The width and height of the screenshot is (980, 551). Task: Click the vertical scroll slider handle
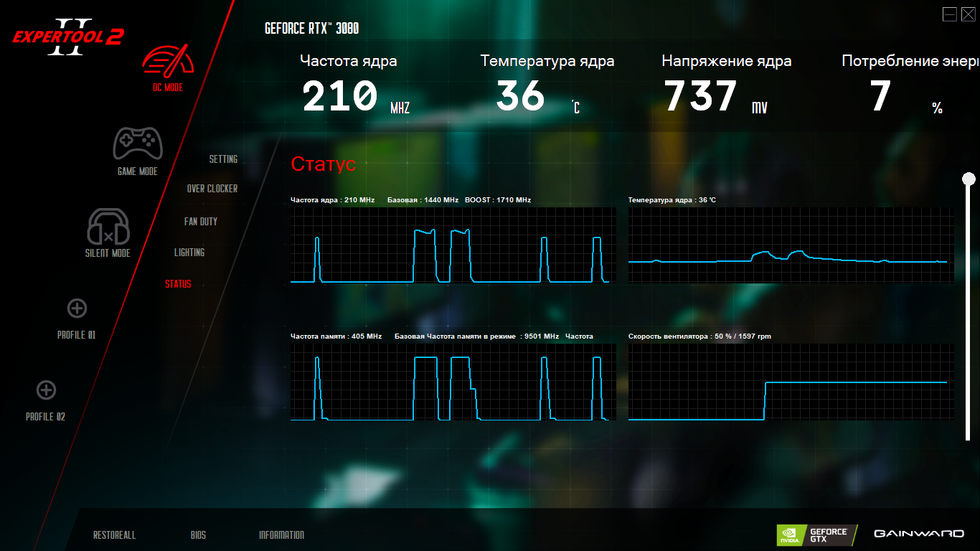(969, 179)
